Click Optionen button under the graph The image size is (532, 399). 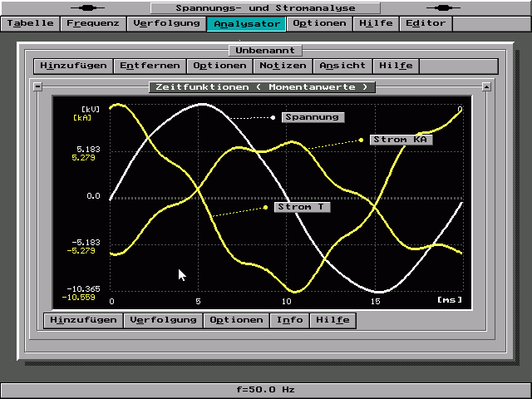tap(236, 320)
